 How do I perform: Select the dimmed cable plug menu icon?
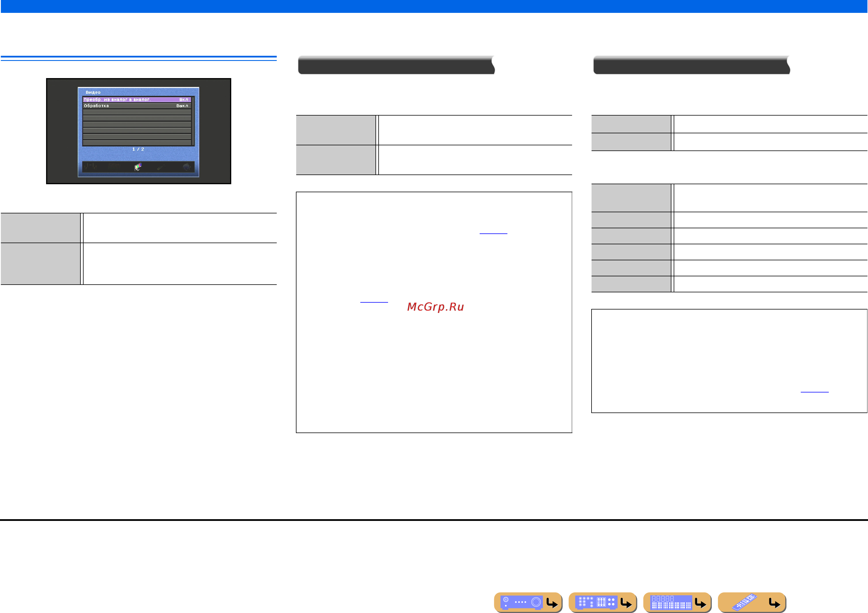click(x=161, y=167)
